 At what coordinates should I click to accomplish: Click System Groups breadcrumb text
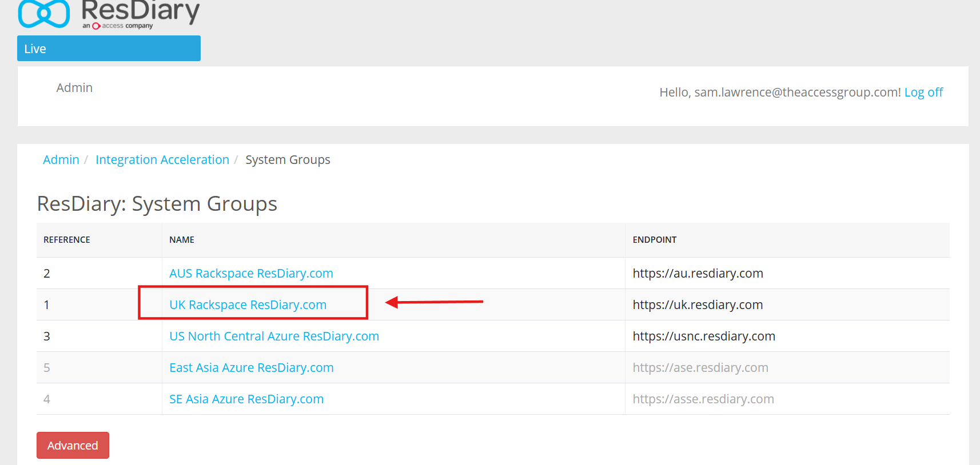[x=288, y=160]
